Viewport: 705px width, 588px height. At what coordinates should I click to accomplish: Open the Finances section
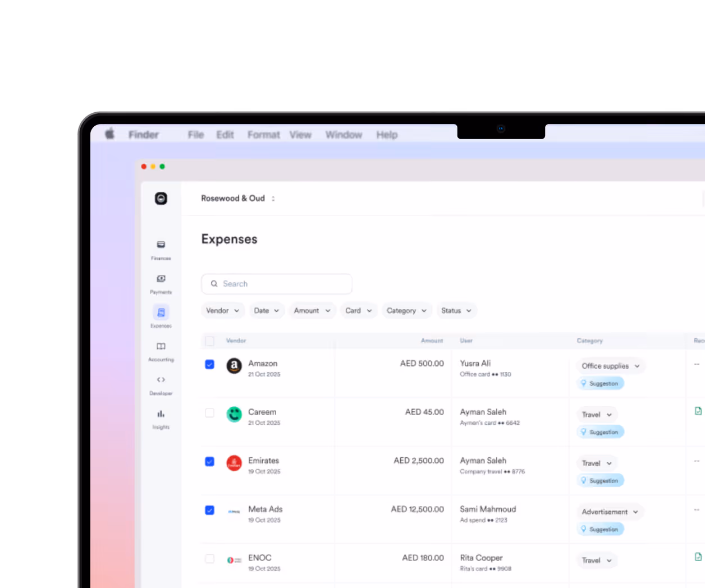pos(161,250)
